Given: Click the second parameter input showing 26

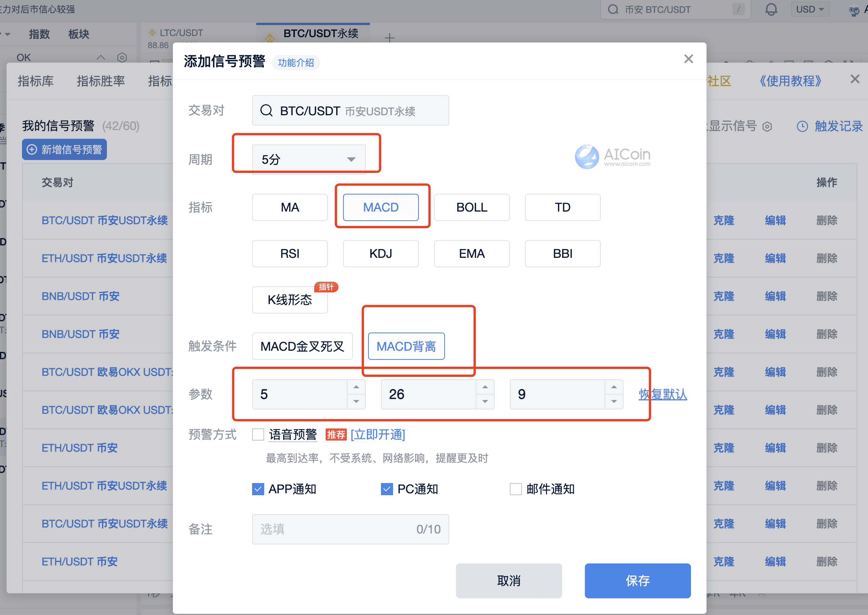Looking at the screenshot, I should pos(429,394).
